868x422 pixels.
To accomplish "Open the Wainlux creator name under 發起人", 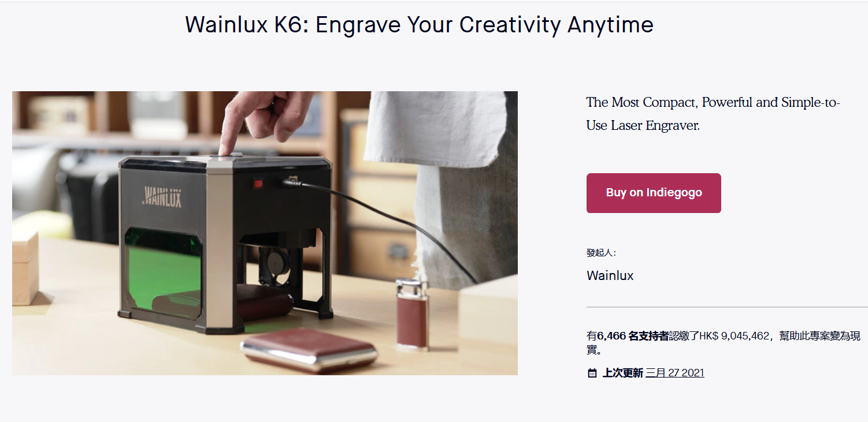I will [x=610, y=275].
